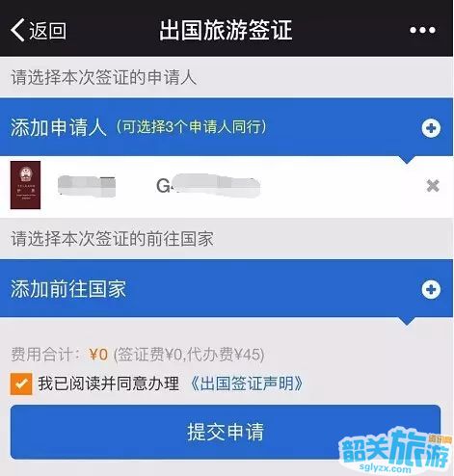Expand the 添加申请人 blue bar
The height and width of the screenshot is (476, 454).
pos(227,127)
